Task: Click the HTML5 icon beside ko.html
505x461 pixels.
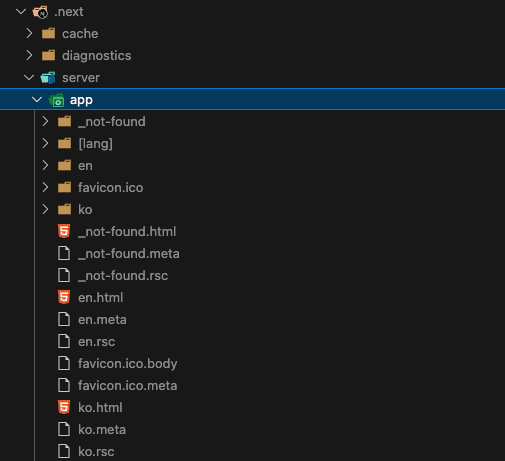Action: [x=64, y=407]
